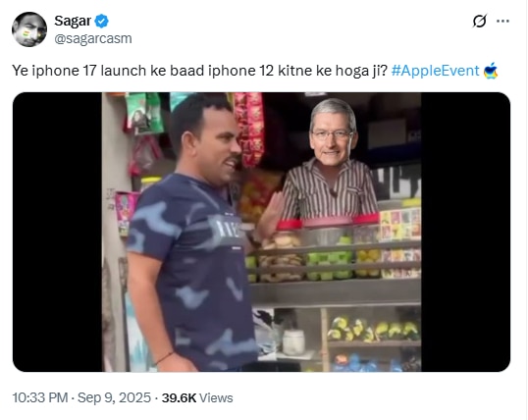Click the display name Sagar
This screenshot has width=528, height=420.
coord(73,21)
